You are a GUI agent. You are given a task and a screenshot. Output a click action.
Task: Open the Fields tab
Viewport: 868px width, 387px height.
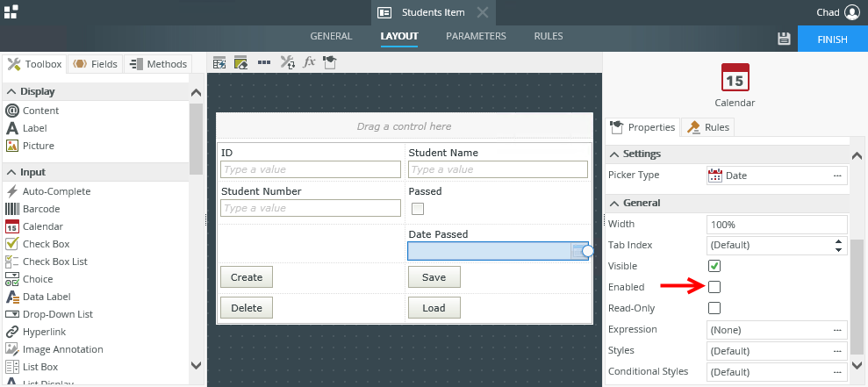[95, 64]
